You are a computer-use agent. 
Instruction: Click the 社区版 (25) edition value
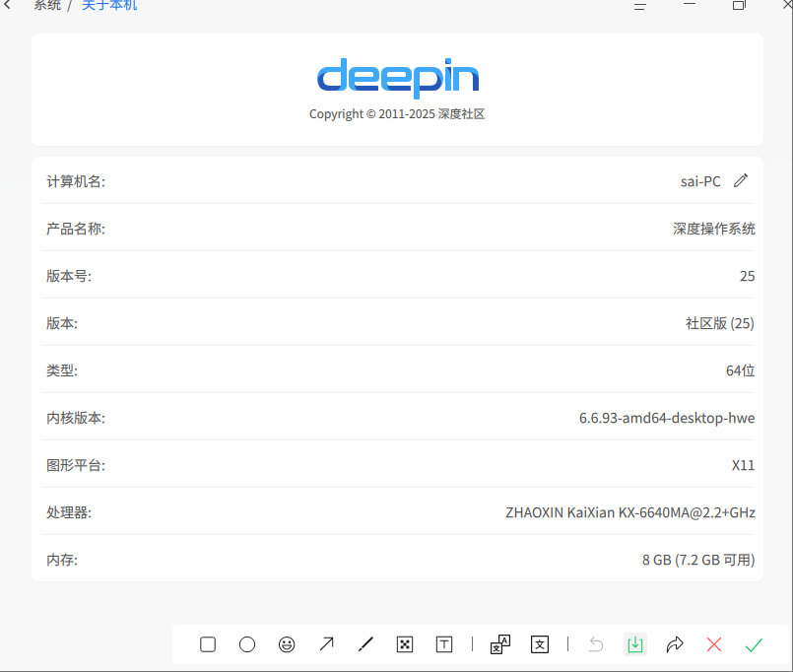[720, 323]
